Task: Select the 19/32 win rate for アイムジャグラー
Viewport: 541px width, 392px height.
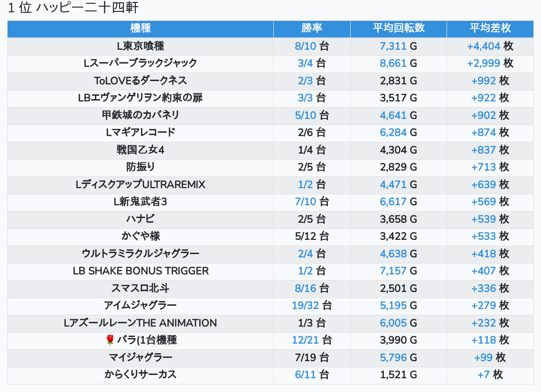Action: click(x=305, y=306)
